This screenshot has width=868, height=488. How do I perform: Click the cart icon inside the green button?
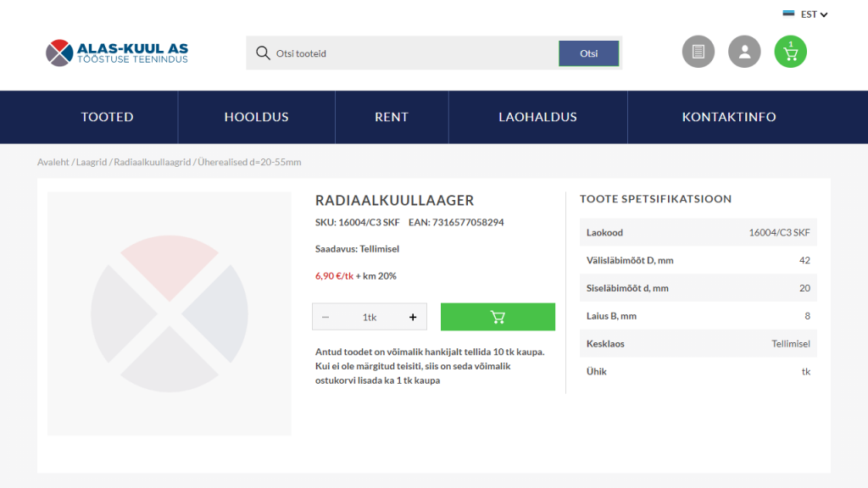point(498,316)
